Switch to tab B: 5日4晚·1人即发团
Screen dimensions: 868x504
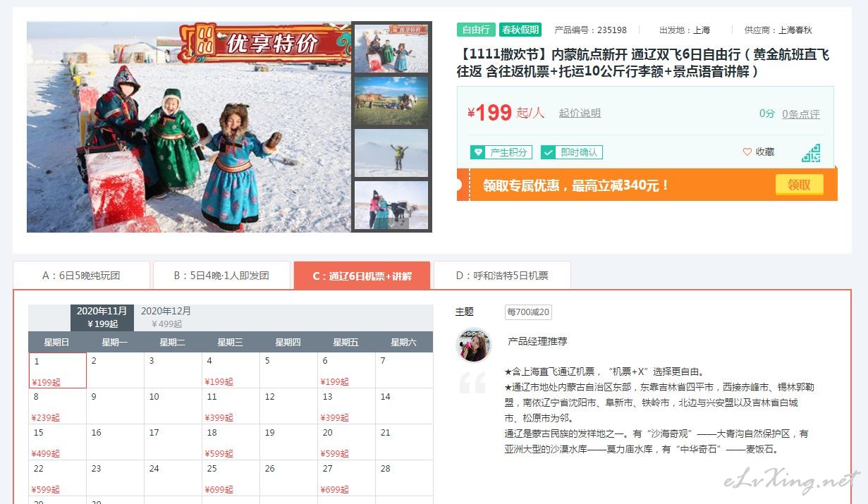(221, 276)
